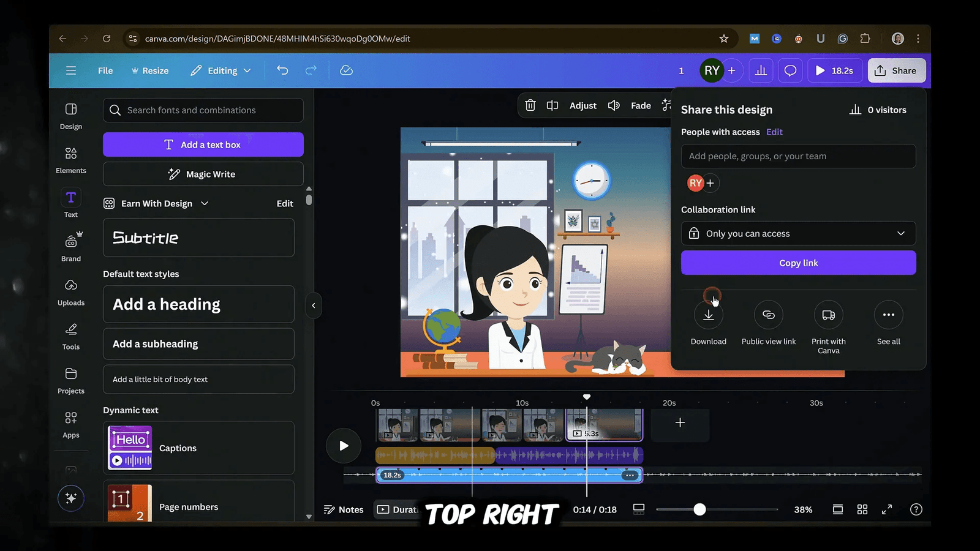Open the Resize menu
Screen dimensions: 980x551
point(149,70)
